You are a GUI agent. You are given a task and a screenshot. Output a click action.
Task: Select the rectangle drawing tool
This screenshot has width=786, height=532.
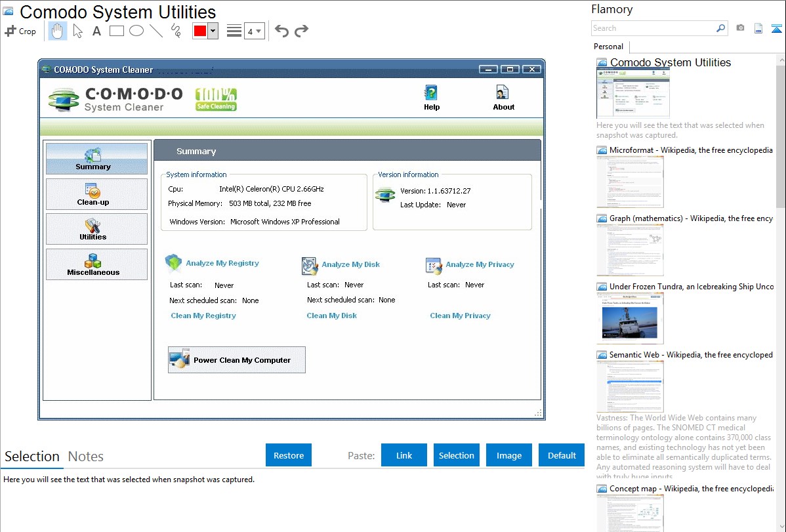tap(116, 31)
